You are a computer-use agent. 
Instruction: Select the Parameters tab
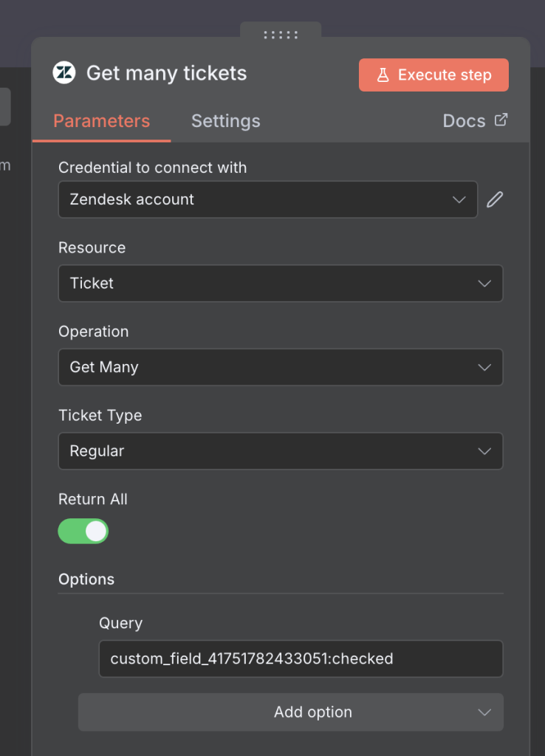point(101,121)
